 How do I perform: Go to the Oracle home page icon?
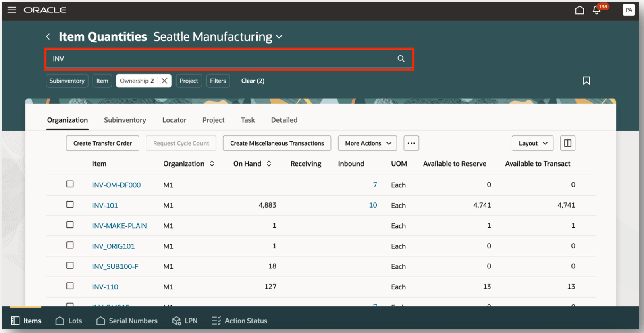click(x=579, y=10)
